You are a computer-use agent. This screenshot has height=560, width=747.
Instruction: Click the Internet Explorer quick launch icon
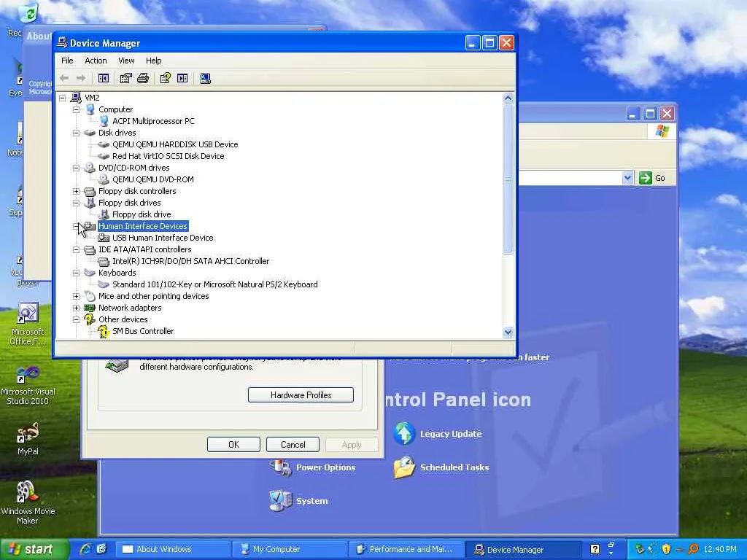pos(86,549)
